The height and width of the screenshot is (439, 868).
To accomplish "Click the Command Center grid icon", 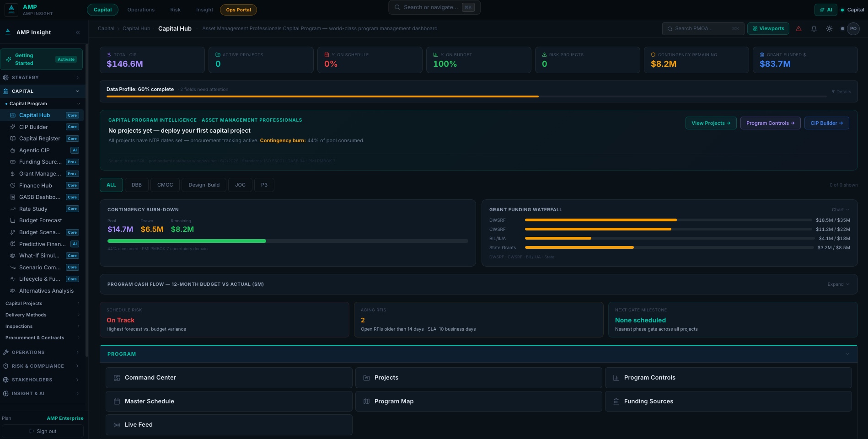I will pos(117,378).
